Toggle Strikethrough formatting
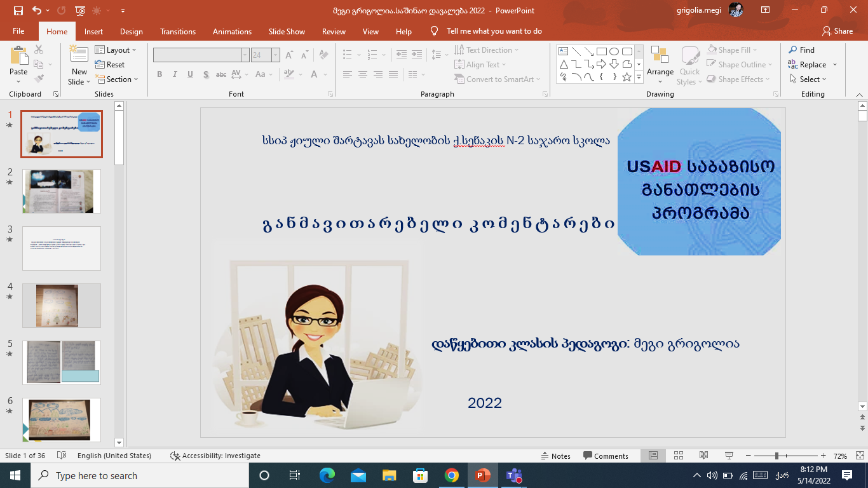Viewport: 868px width, 488px height. click(221, 74)
